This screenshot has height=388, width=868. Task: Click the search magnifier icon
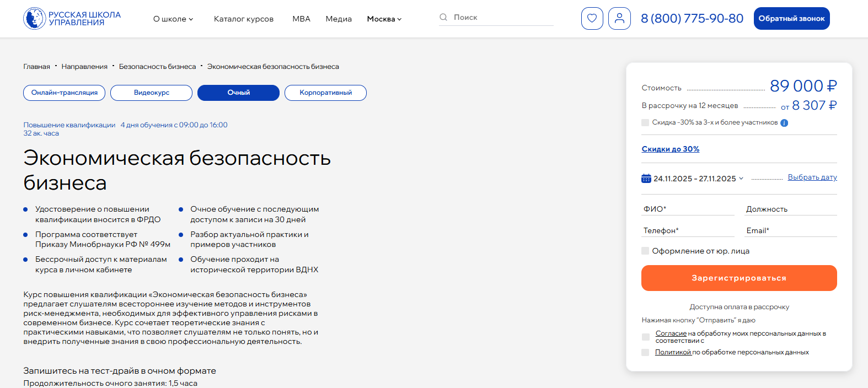[443, 18]
